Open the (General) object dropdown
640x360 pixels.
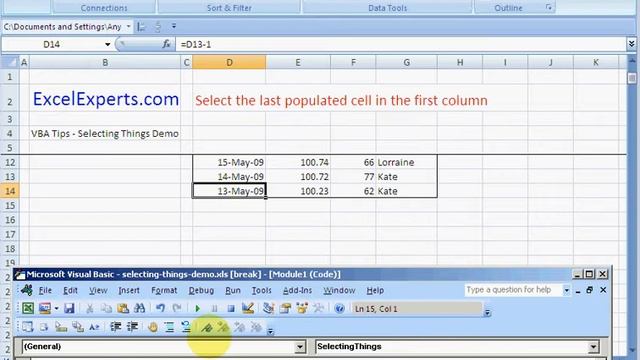click(x=300, y=347)
